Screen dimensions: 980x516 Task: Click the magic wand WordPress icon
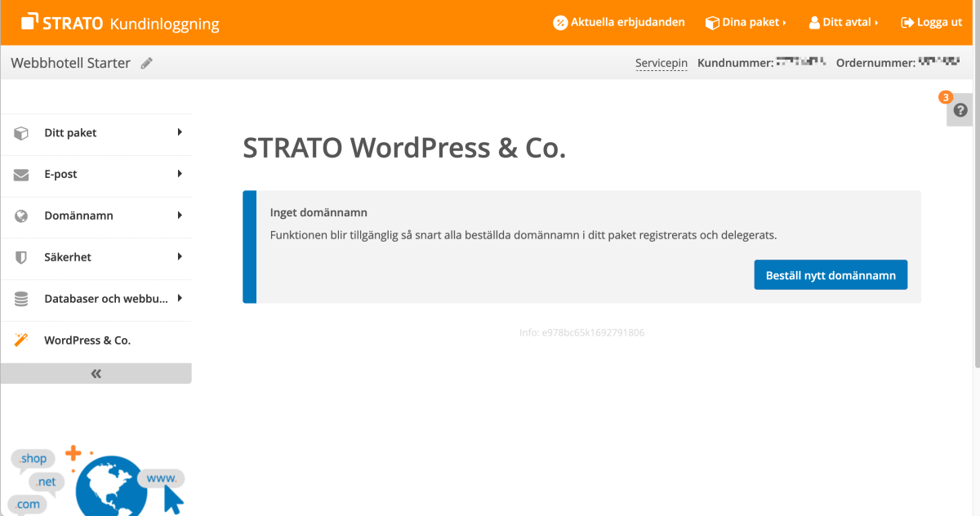pyautogui.click(x=21, y=340)
